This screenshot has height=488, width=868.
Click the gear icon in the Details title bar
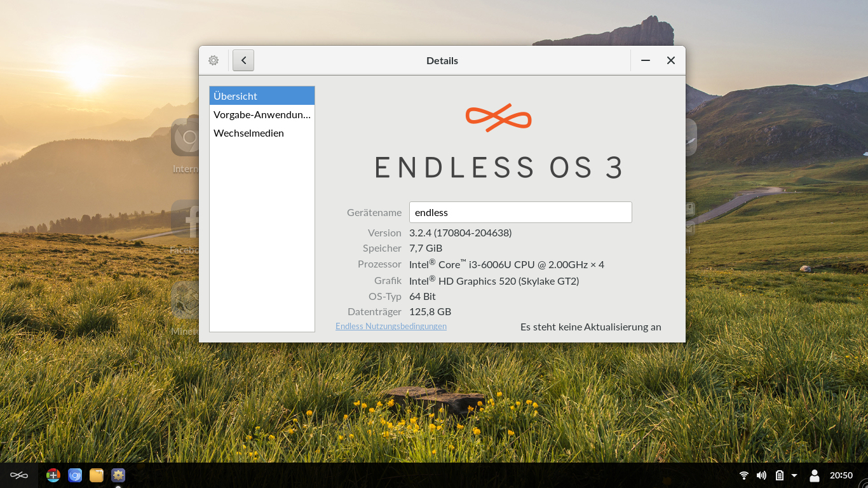coord(214,60)
